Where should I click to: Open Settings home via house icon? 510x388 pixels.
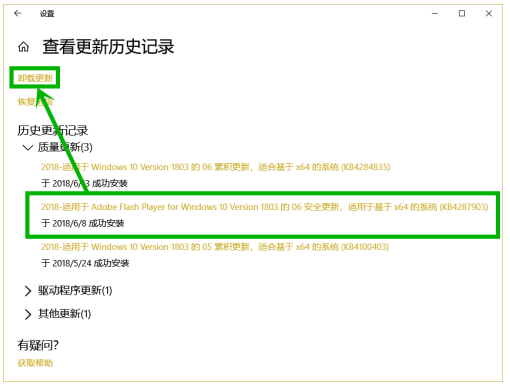tap(23, 47)
